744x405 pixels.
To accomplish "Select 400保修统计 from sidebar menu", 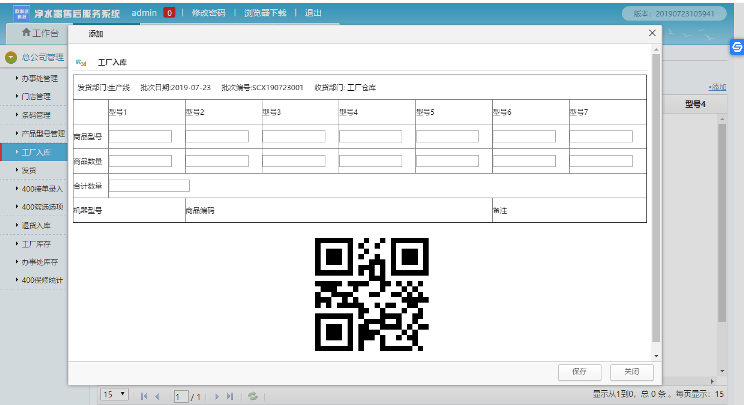I will (x=42, y=280).
